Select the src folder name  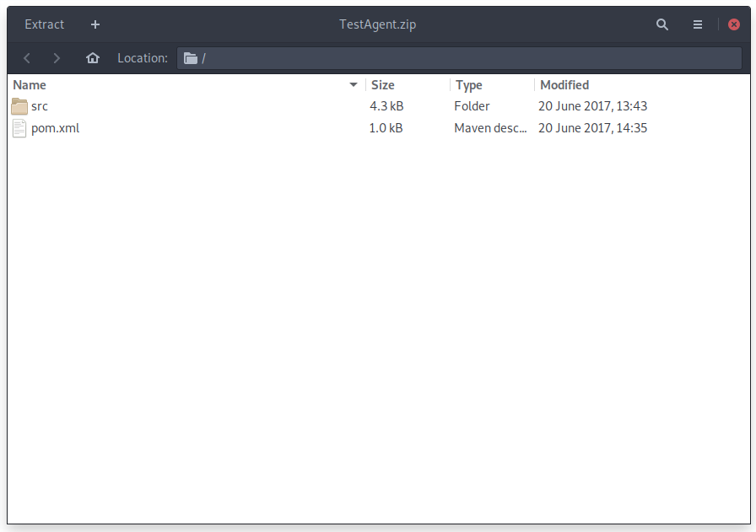[40, 106]
